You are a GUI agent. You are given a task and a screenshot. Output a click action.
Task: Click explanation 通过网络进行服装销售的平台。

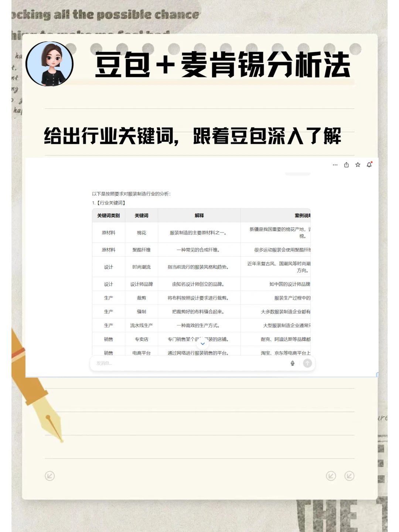[198, 353]
